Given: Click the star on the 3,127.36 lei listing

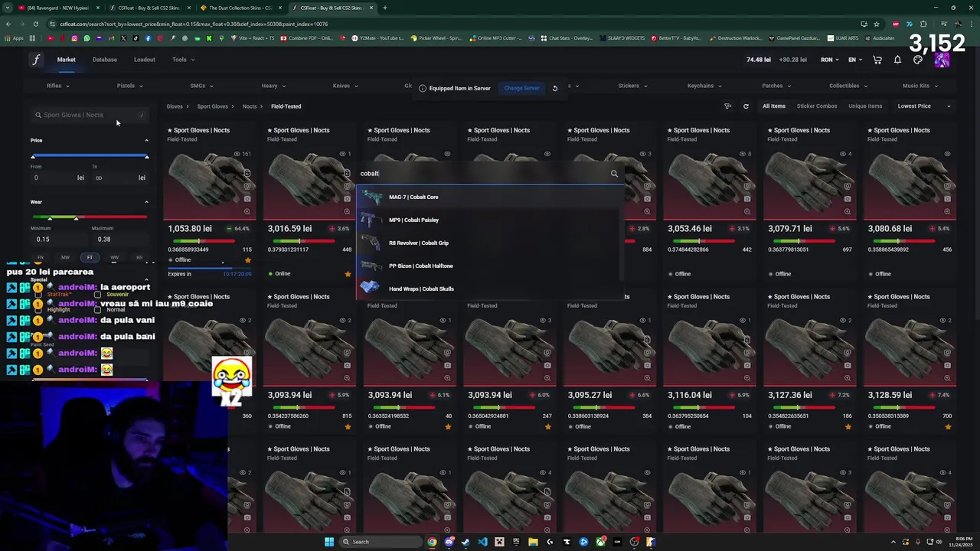Looking at the screenshot, I should 848,426.
